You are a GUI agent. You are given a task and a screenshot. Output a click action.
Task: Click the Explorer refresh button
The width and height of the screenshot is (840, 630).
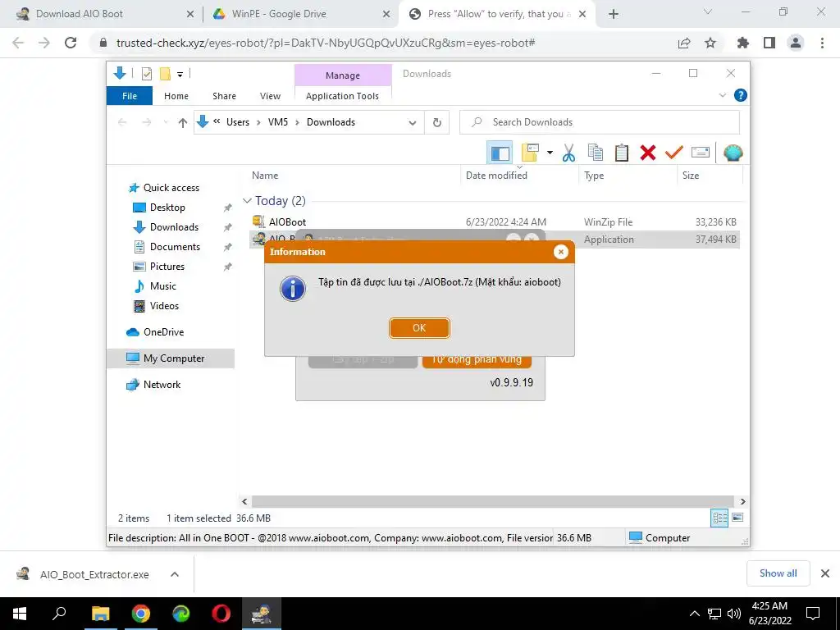point(436,123)
